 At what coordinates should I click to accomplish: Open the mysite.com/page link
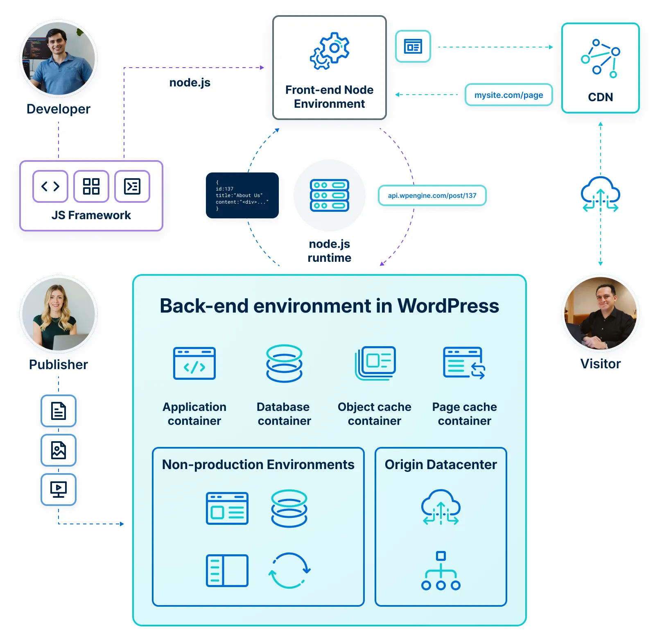pos(508,95)
